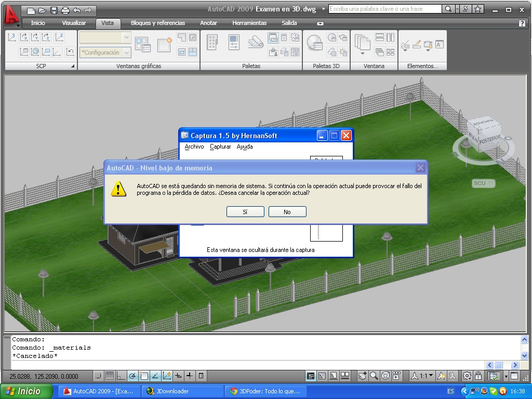Click the new viewport icon with star

(165, 45)
